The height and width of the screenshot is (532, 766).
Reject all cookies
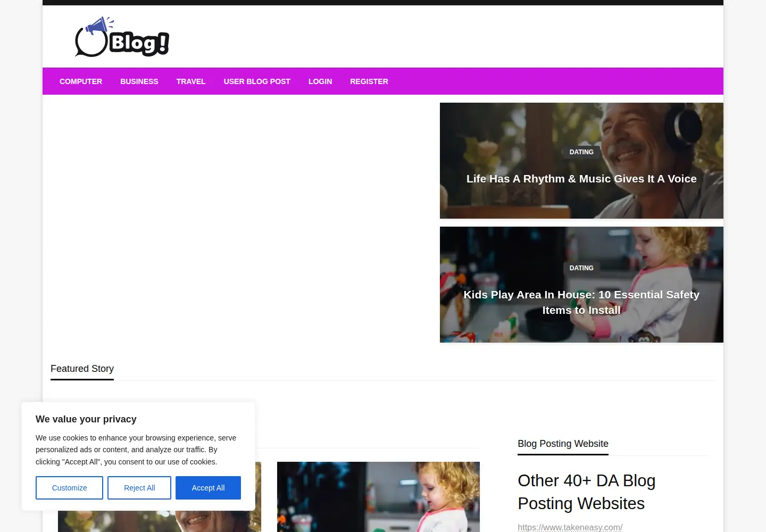point(139,488)
